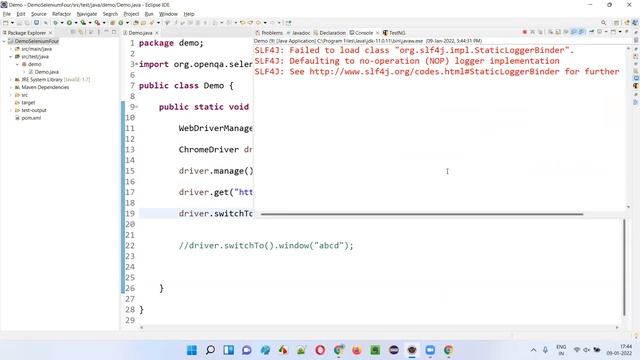Toggle Show Console on Standard Error change
The width and height of the screenshot is (640, 360).
tap(582, 32)
